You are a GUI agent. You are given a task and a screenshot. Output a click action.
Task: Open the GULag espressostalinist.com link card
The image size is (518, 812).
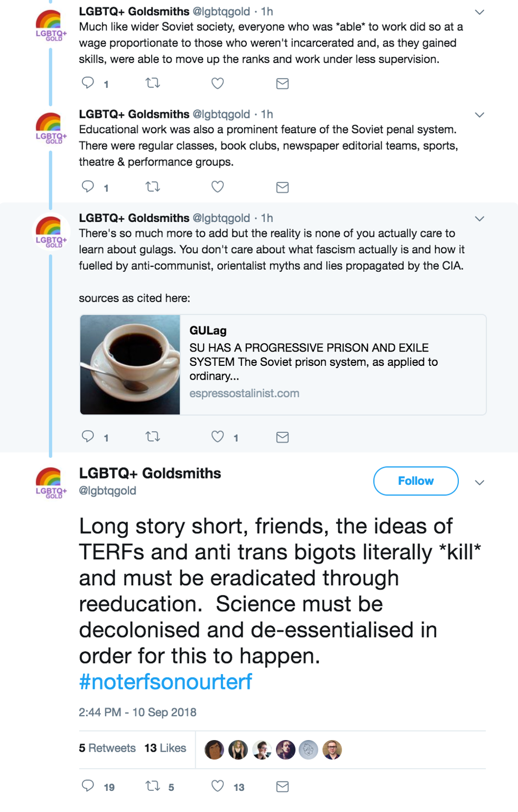(x=283, y=365)
